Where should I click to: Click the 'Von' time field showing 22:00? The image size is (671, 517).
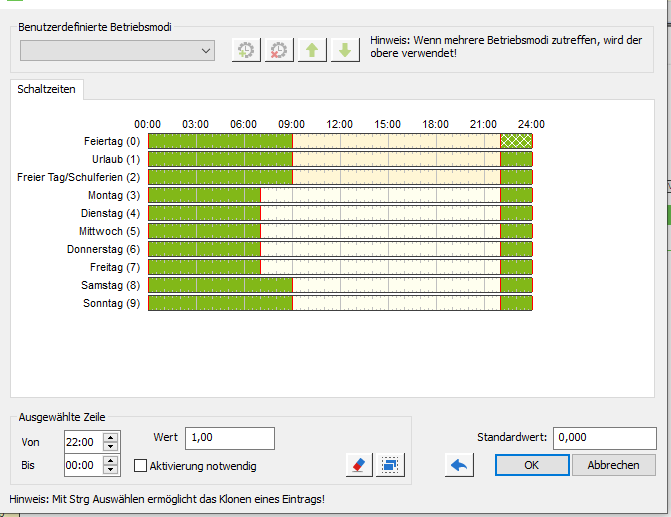tap(80, 441)
